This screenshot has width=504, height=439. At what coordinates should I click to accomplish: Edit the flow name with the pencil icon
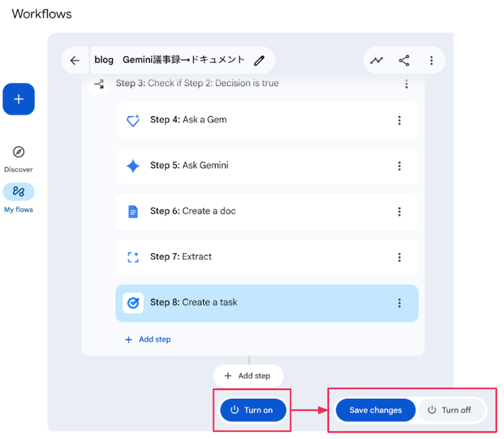coord(259,60)
